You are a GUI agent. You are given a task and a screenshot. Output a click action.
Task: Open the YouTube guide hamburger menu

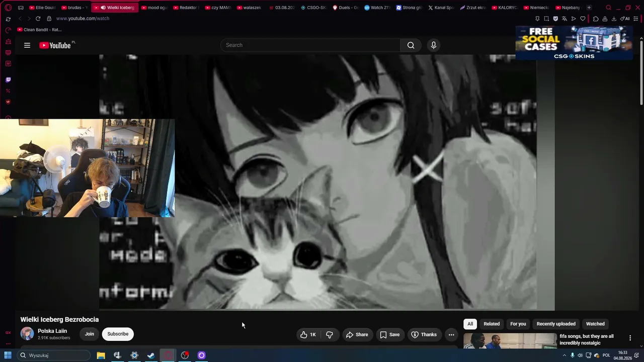(x=27, y=45)
